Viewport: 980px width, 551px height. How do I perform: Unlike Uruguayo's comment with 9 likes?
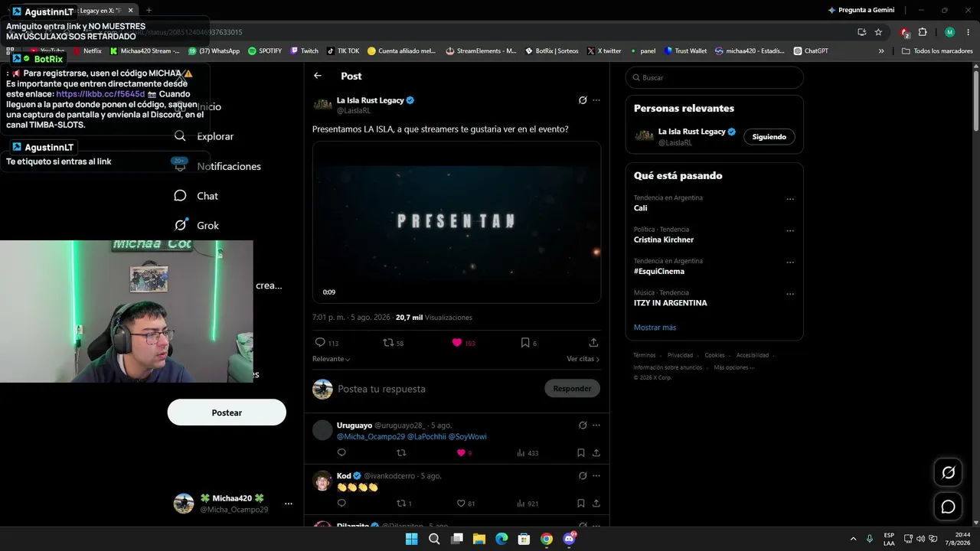[464, 453]
